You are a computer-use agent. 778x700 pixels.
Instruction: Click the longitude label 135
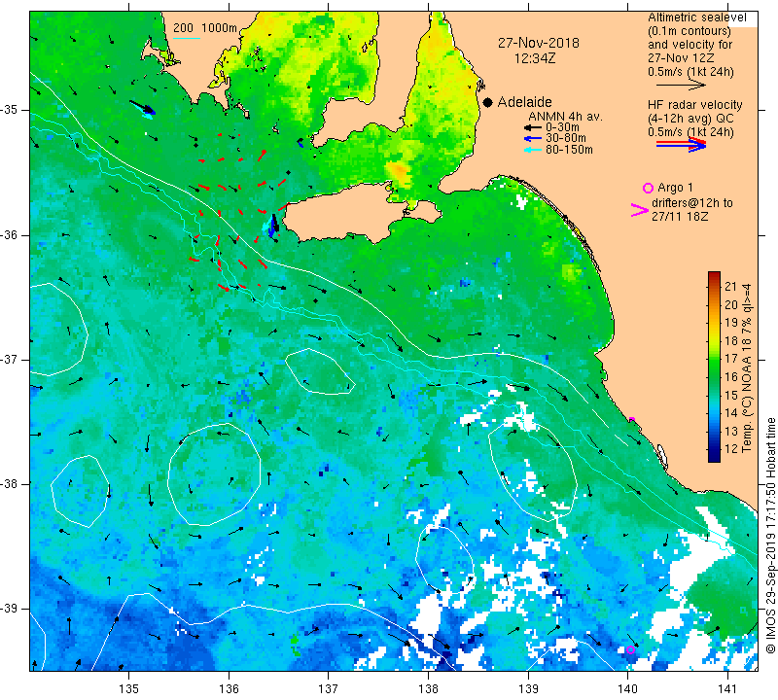(x=129, y=688)
